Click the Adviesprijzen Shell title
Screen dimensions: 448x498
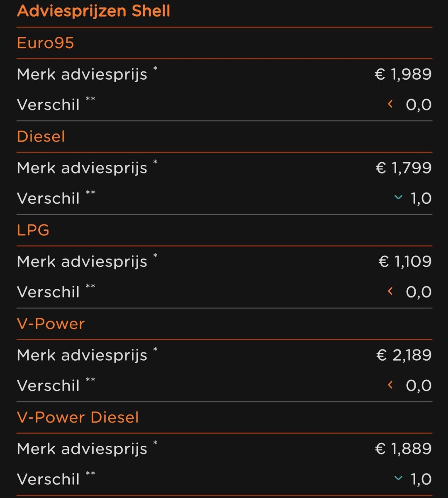tap(93, 11)
